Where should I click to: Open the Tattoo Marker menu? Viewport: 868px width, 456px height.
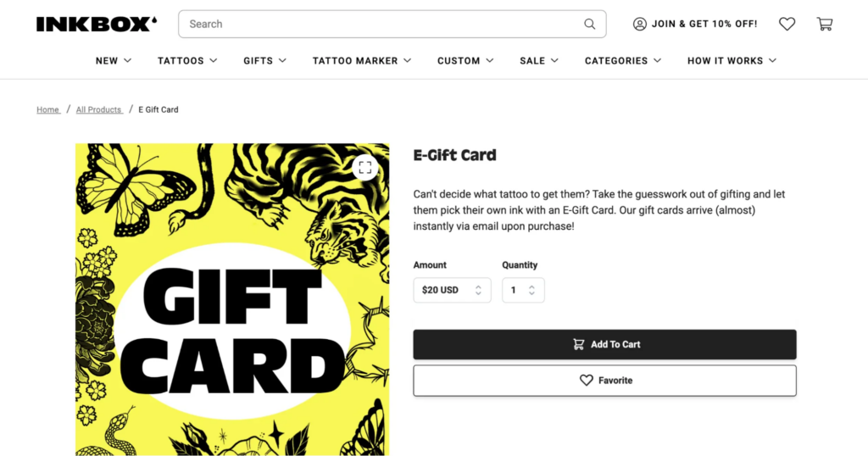click(x=361, y=61)
